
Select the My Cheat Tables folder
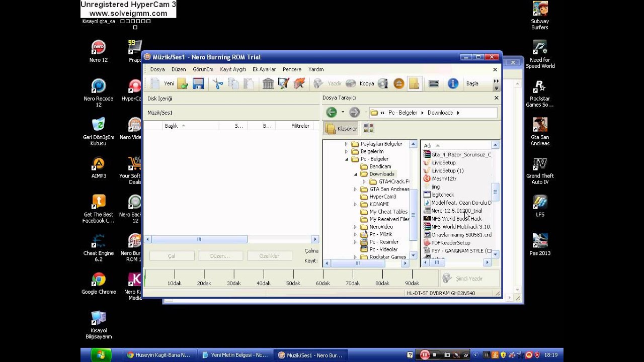coord(388,212)
